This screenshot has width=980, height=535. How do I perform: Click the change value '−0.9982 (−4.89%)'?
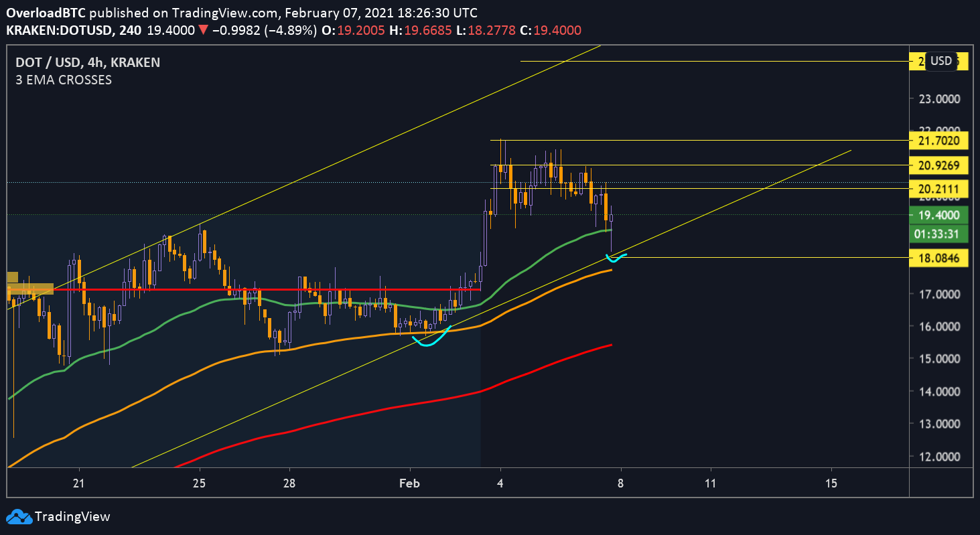(x=263, y=30)
